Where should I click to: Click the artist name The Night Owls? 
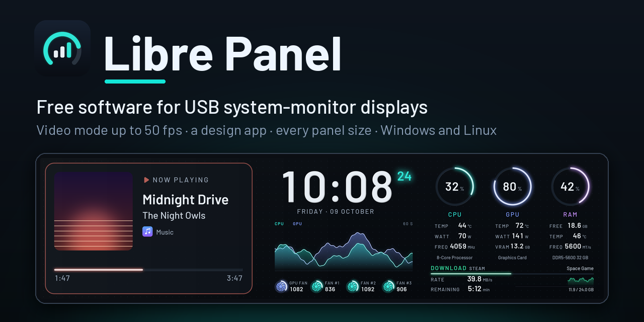tap(174, 215)
